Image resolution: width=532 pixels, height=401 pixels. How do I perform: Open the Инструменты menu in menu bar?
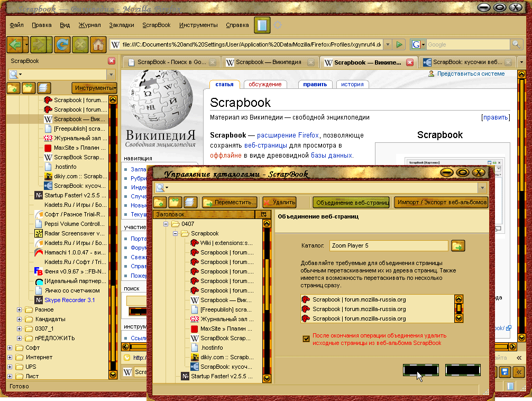198,25
